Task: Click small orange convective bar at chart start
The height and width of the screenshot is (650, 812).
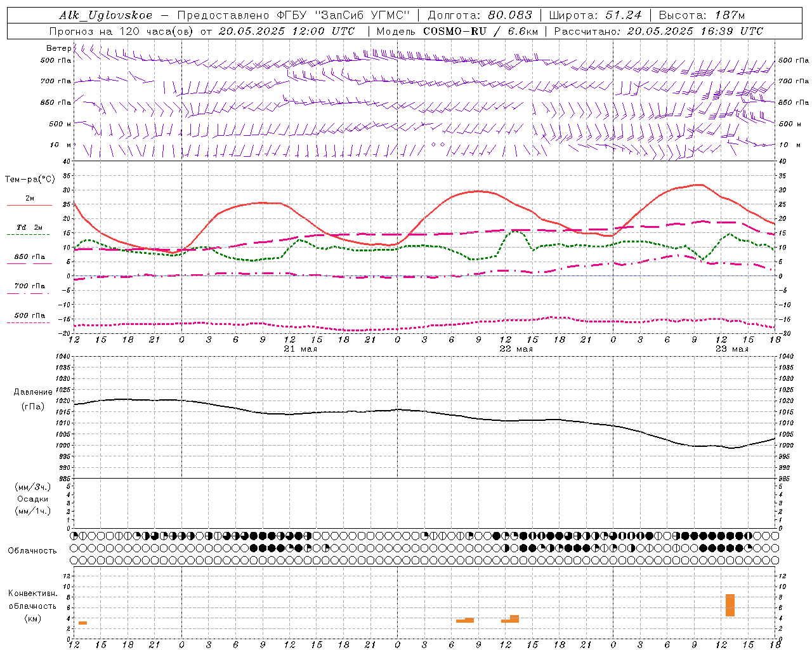Action: pos(82,623)
